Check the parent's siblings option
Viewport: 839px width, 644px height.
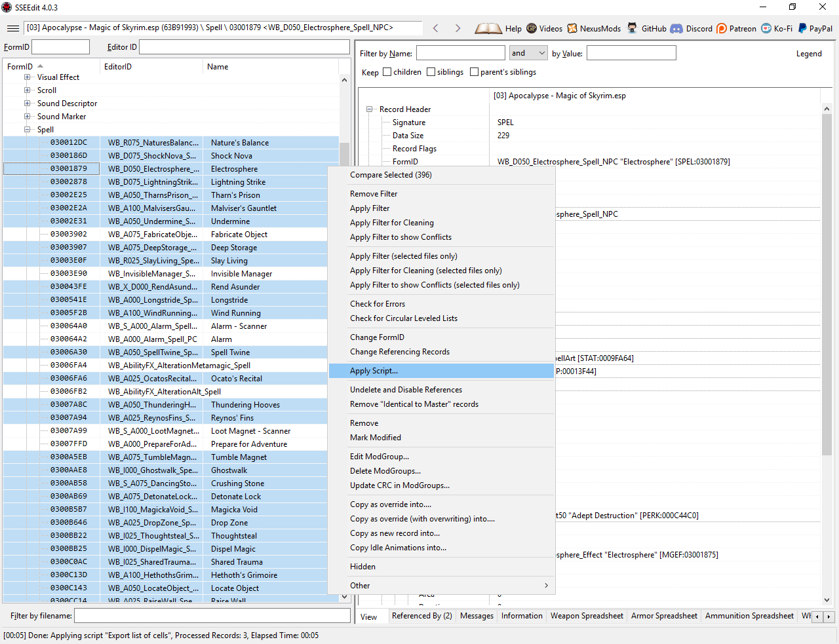(475, 72)
